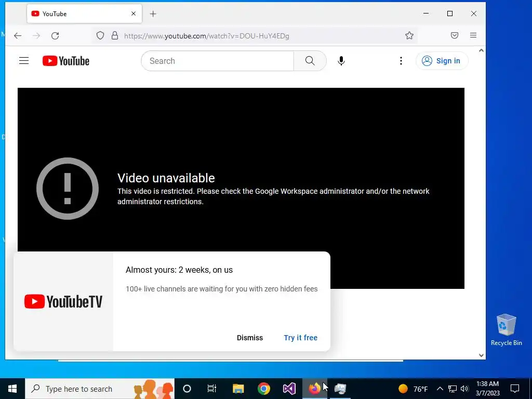Click the YouTubeTV logo in promo

coord(63,301)
